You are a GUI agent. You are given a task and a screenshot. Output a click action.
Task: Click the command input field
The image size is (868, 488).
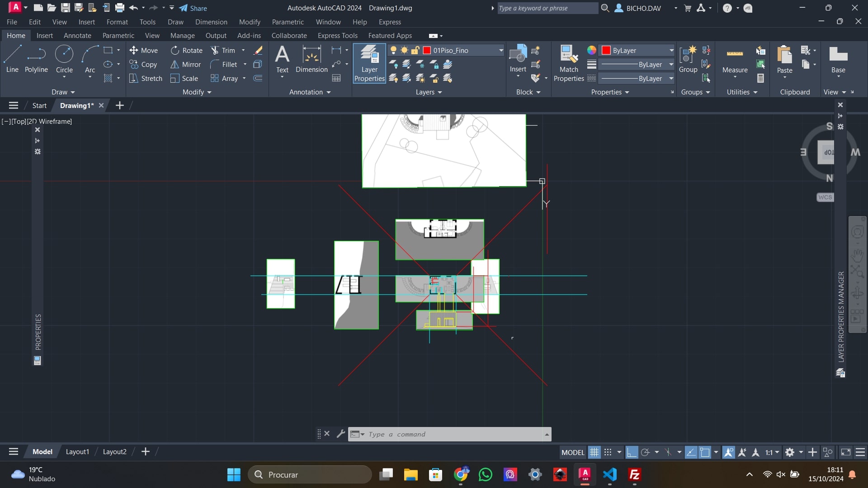pos(455,434)
